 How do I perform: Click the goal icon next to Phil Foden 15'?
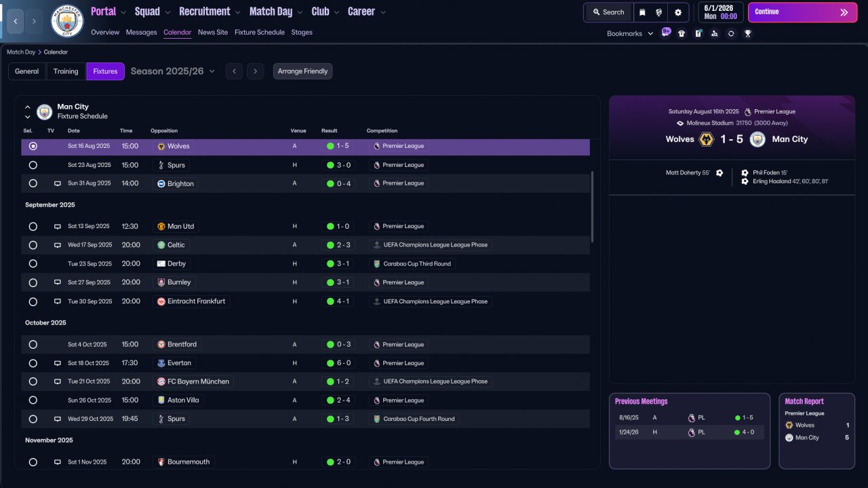point(745,173)
